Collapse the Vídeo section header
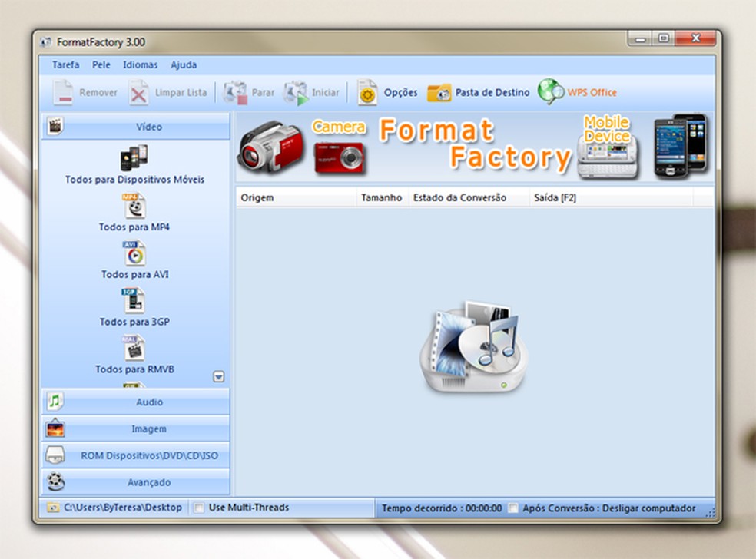 pyautogui.click(x=135, y=127)
